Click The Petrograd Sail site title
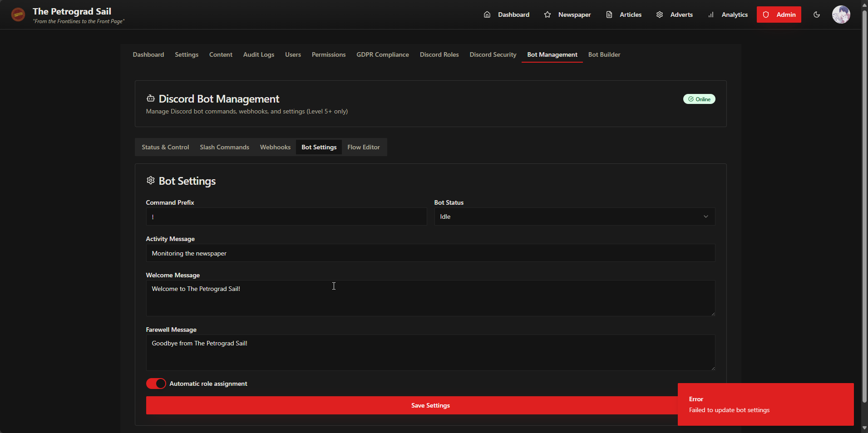The width and height of the screenshot is (868, 433). point(72,11)
